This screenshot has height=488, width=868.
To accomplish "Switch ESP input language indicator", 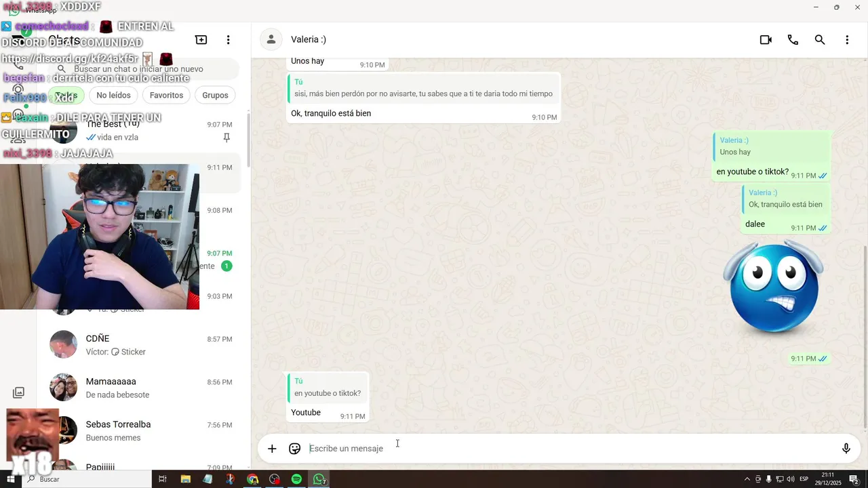I will click(805, 479).
